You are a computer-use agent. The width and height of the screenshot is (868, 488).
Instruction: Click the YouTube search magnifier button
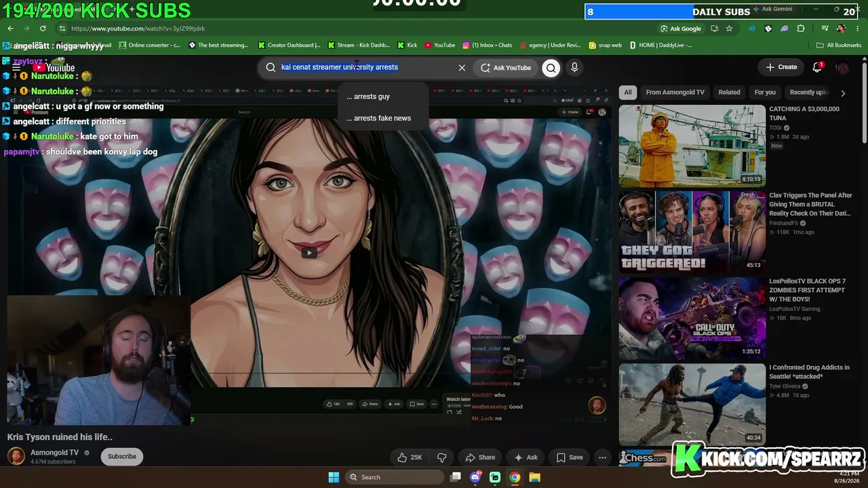(x=551, y=68)
